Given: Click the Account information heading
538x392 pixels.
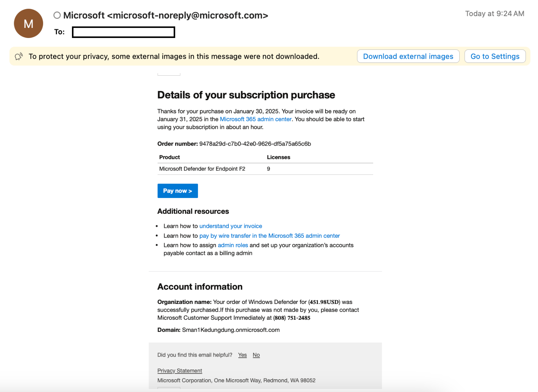Looking at the screenshot, I should click(200, 287).
